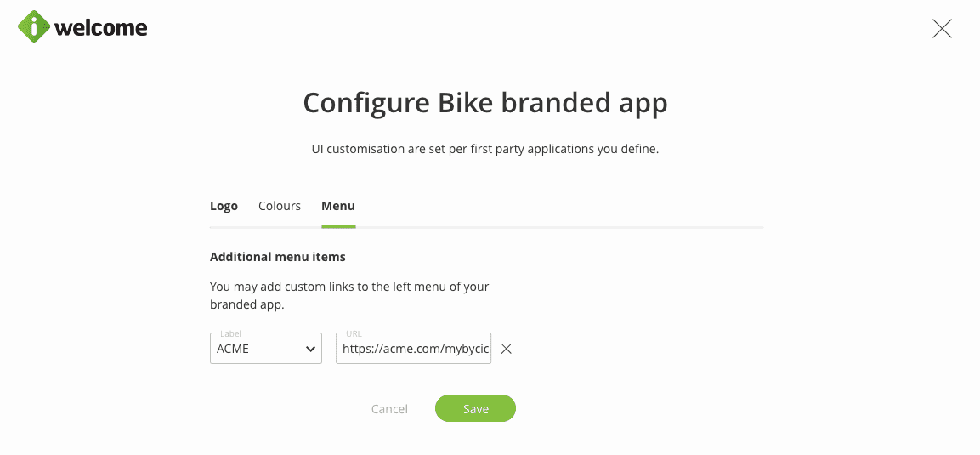This screenshot has height=455, width=980.
Task: Focus the URL input field
Action: (x=413, y=349)
